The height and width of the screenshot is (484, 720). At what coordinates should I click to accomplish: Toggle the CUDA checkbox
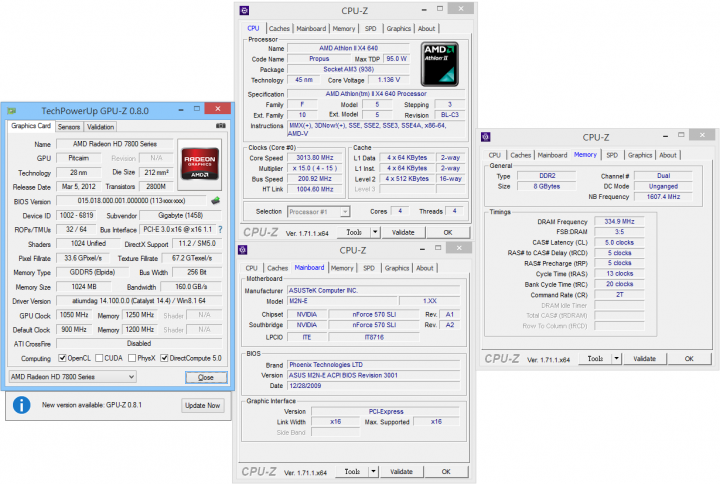point(99,358)
